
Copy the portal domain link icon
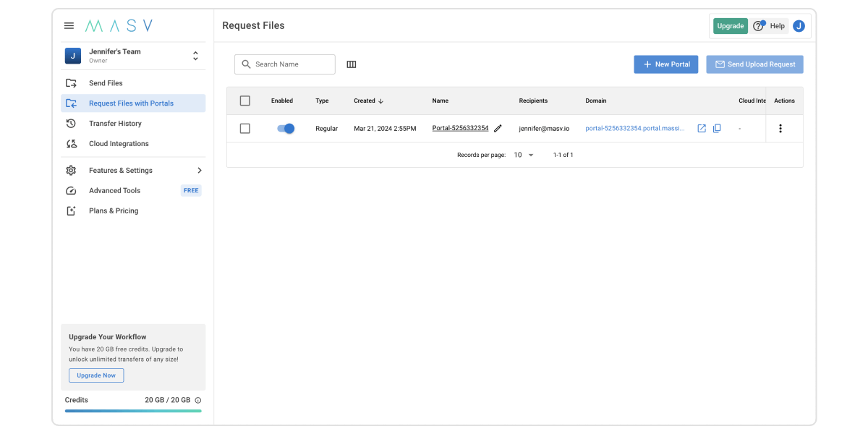(x=717, y=129)
